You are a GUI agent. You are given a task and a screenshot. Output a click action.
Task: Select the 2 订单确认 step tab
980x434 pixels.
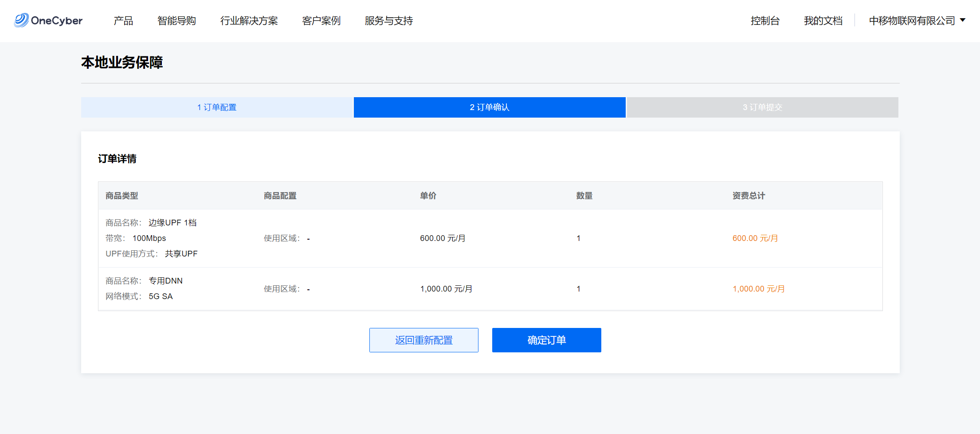(490, 107)
